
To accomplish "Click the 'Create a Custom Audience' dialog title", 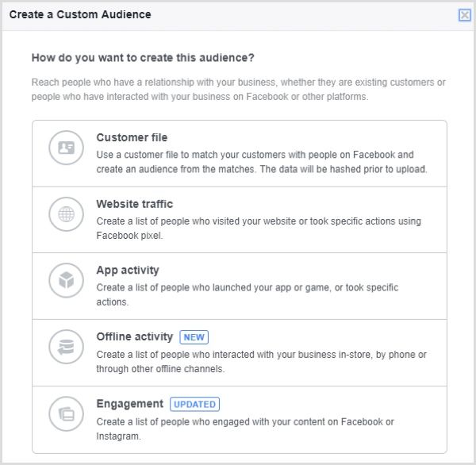I will 80,14.
